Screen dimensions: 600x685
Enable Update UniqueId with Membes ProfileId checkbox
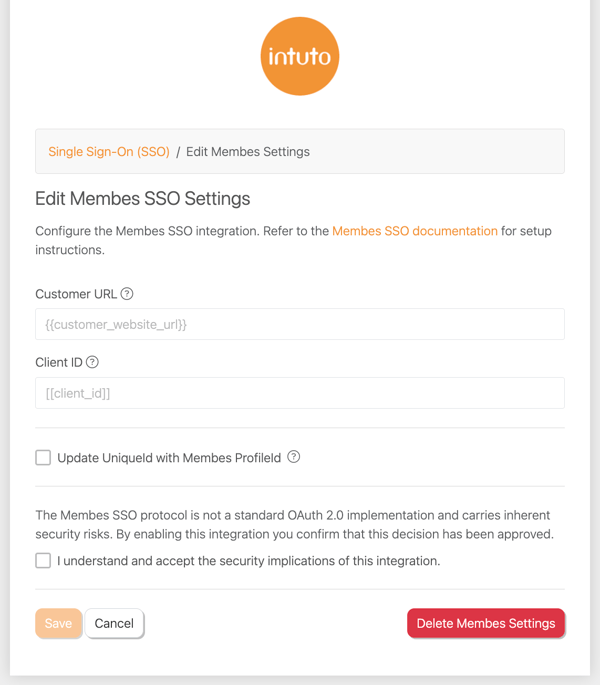tap(43, 458)
